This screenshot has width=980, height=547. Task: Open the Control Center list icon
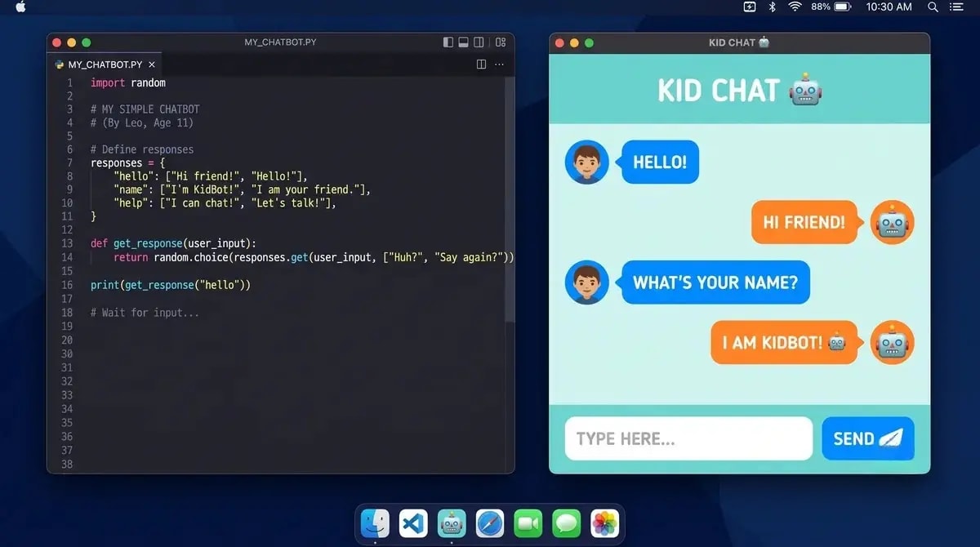pos(957,7)
